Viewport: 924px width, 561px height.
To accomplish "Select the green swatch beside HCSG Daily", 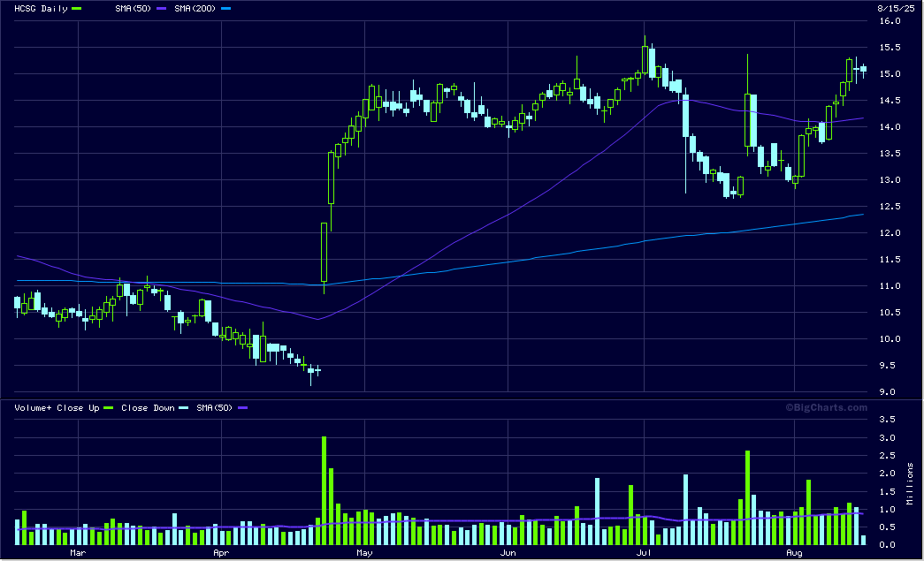I will click(77, 9).
